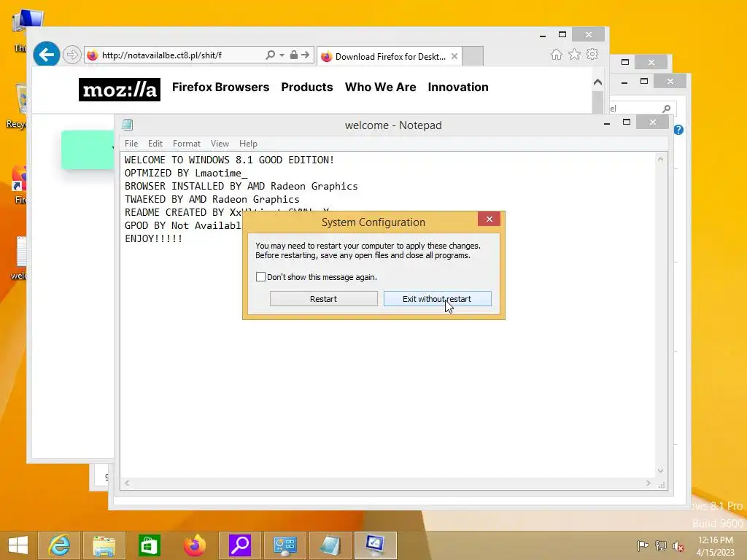
Task: Open the Who We Are navigation item
Action: [x=381, y=87]
